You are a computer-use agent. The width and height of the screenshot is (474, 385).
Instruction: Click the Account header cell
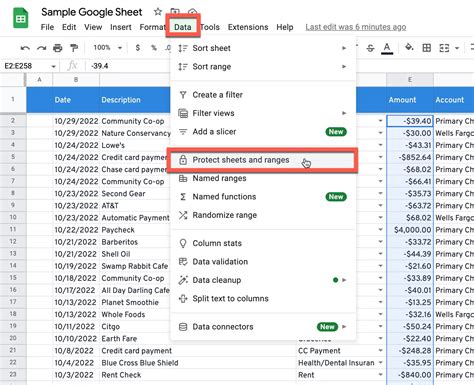coord(454,100)
